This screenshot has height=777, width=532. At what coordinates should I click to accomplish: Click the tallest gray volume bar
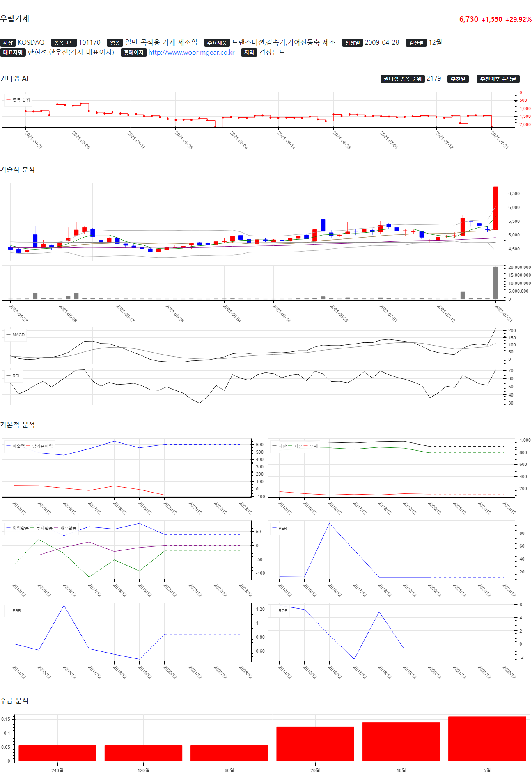pyautogui.click(x=495, y=283)
